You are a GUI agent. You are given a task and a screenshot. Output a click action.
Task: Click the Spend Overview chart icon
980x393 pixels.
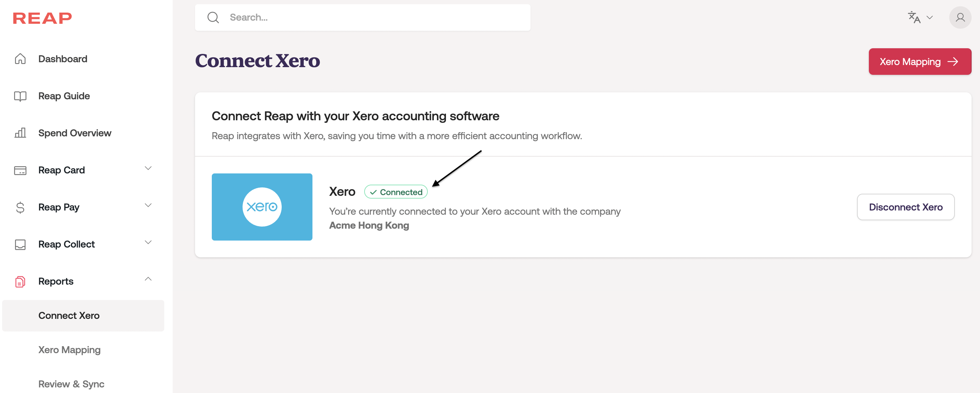coord(20,133)
